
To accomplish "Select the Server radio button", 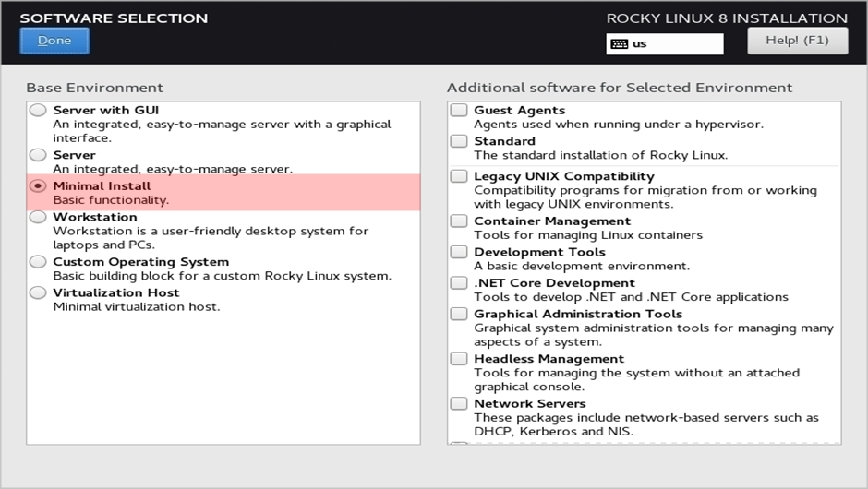I will [38, 155].
